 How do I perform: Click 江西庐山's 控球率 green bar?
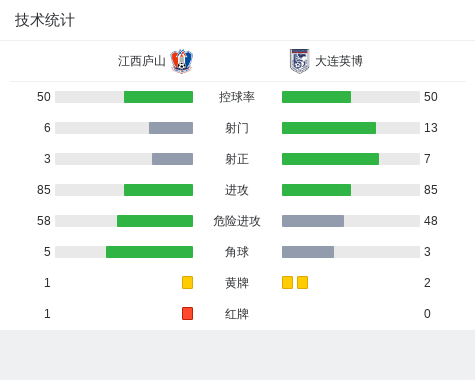tap(158, 97)
